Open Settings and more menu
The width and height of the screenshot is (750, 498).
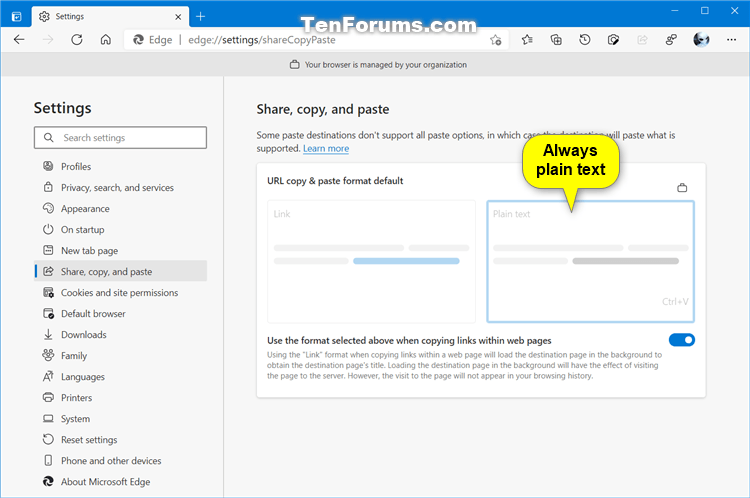click(731, 40)
